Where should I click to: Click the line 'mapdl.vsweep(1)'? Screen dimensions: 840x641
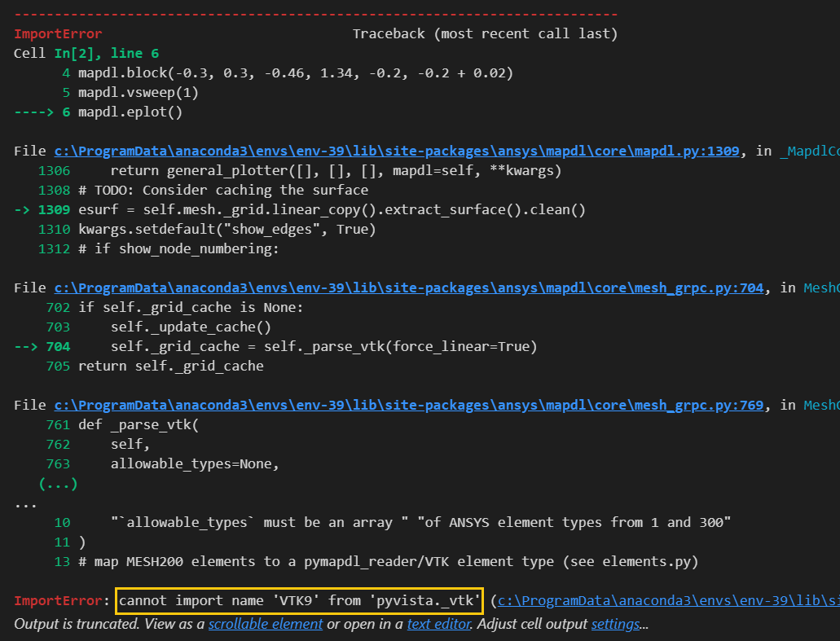(139, 93)
